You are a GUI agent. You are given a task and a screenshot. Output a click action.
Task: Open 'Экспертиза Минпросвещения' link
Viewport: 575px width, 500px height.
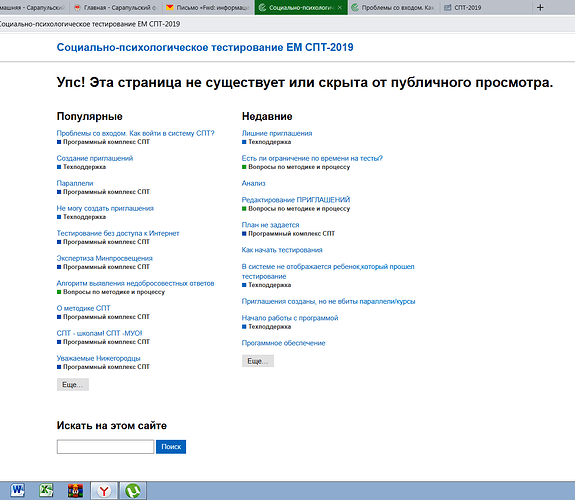click(x=105, y=258)
